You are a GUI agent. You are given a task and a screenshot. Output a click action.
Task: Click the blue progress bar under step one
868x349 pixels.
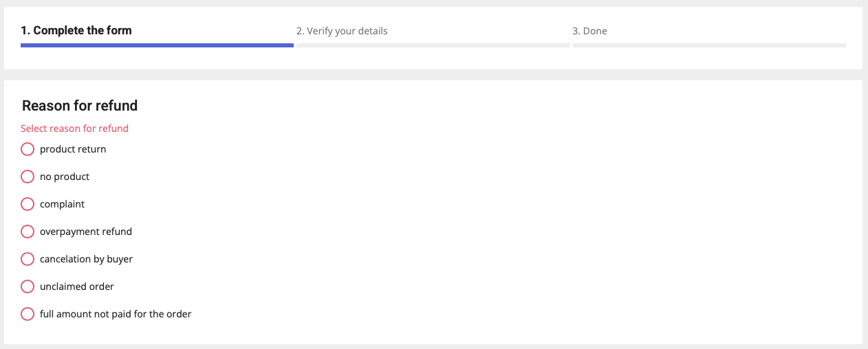click(157, 45)
